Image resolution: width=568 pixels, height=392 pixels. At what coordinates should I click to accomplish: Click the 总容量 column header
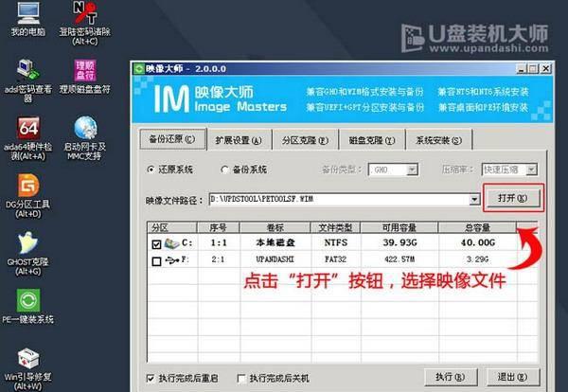click(477, 227)
